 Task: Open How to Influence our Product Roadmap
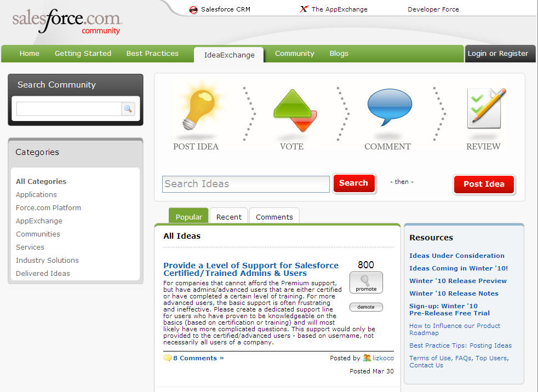coord(455,329)
